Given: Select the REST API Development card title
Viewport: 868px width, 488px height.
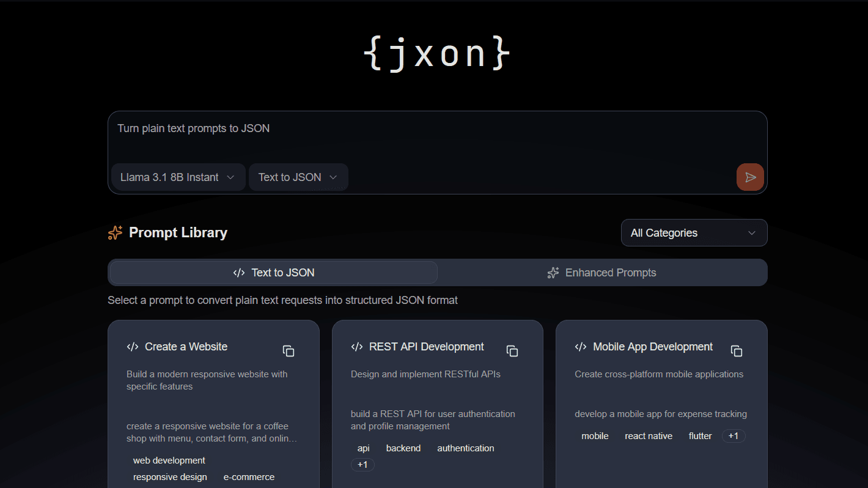Looking at the screenshot, I should pos(427,347).
